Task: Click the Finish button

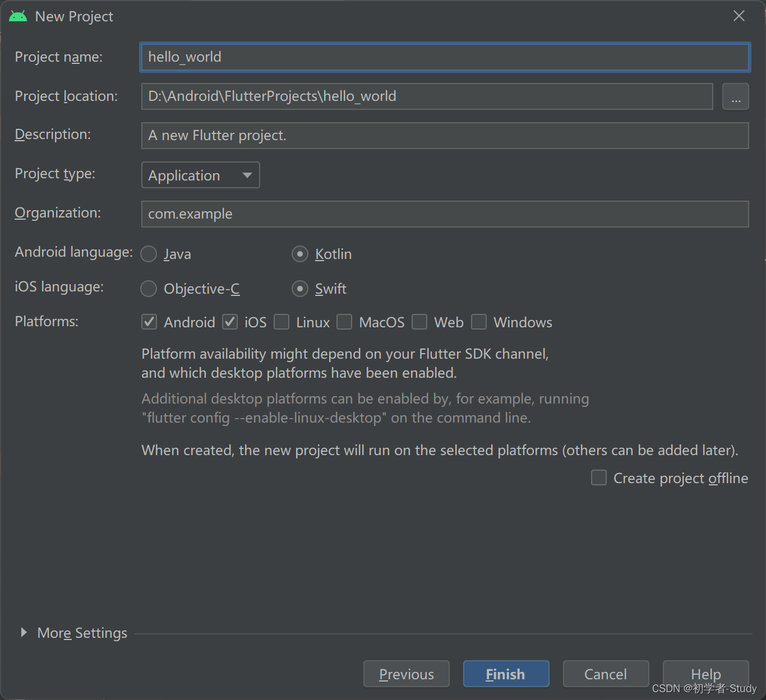Action: pos(506,674)
